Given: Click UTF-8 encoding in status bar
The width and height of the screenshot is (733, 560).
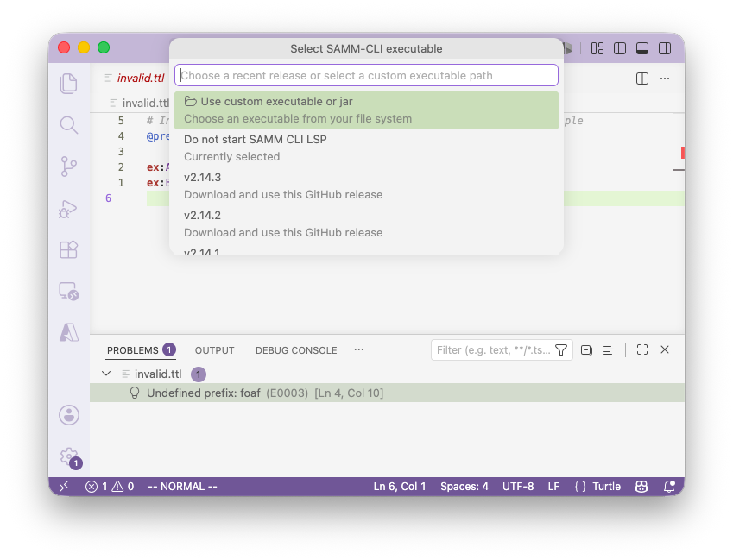Looking at the screenshot, I should [518, 486].
